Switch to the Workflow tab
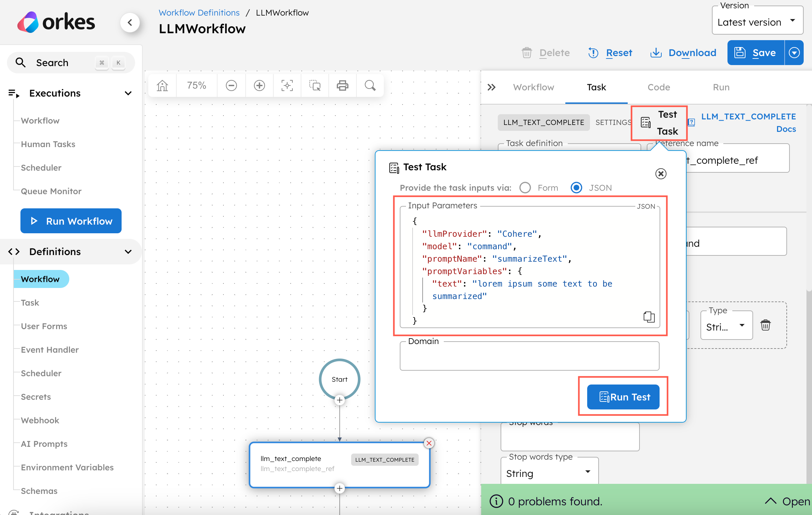Viewport: 812px width, 515px height. [533, 87]
